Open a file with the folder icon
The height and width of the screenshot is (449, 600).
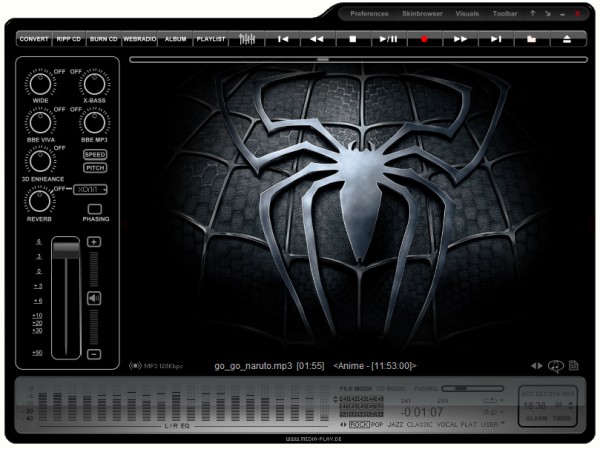(x=532, y=39)
